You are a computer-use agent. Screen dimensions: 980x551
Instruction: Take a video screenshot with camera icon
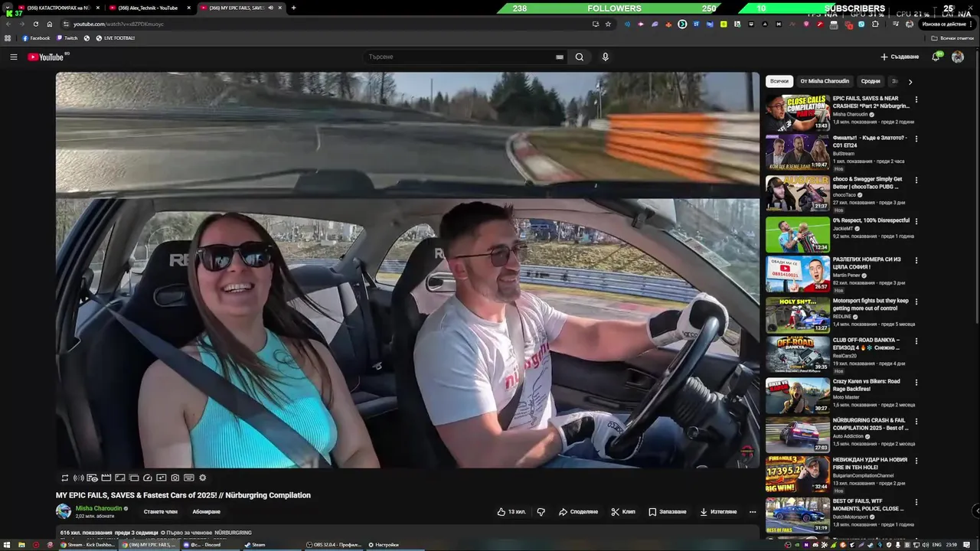click(175, 478)
